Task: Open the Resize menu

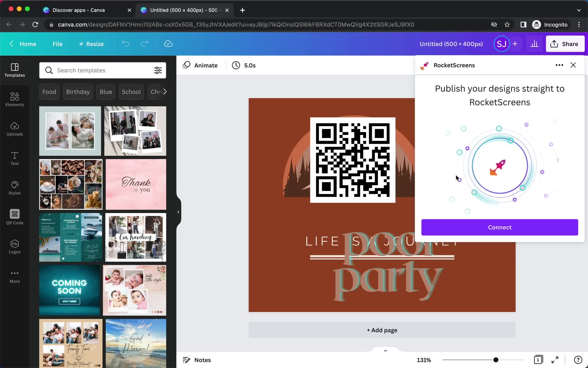Action: pos(91,44)
